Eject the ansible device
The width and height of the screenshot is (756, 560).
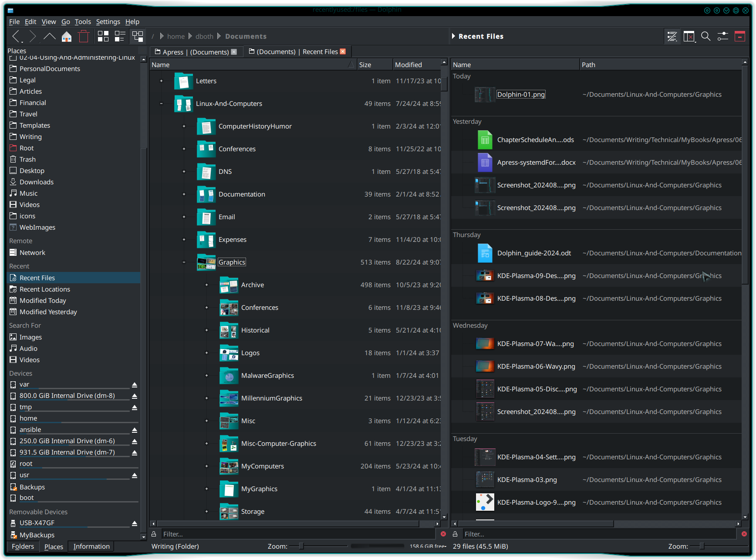coord(135,430)
